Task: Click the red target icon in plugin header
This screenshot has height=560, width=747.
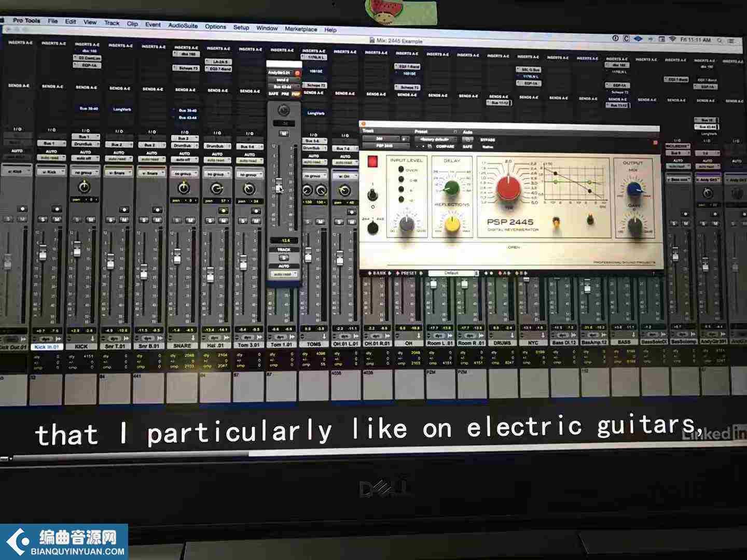Action: click(655, 142)
